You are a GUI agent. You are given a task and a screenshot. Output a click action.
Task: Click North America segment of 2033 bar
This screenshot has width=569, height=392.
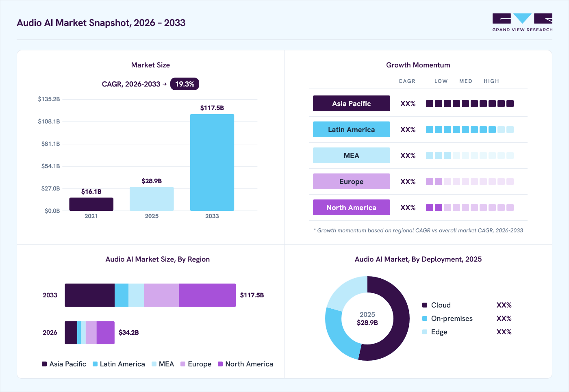pyautogui.click(x=207, y=295)
